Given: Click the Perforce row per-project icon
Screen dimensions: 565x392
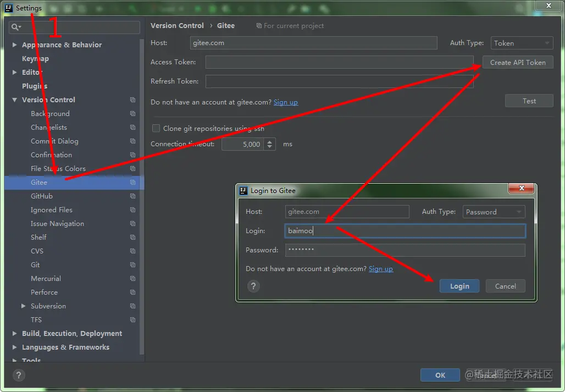Looking at the screenshot, I should click(x=132, y=292).
